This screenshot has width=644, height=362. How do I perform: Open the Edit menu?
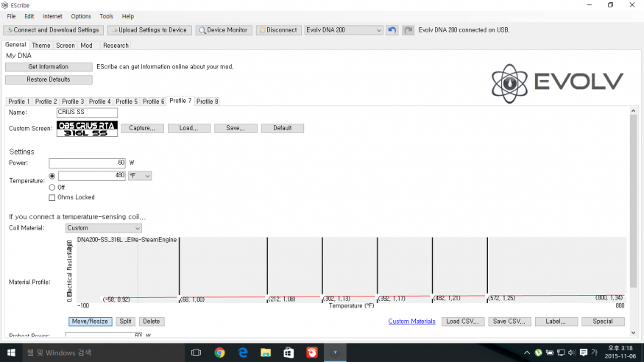tap(29, 16)
